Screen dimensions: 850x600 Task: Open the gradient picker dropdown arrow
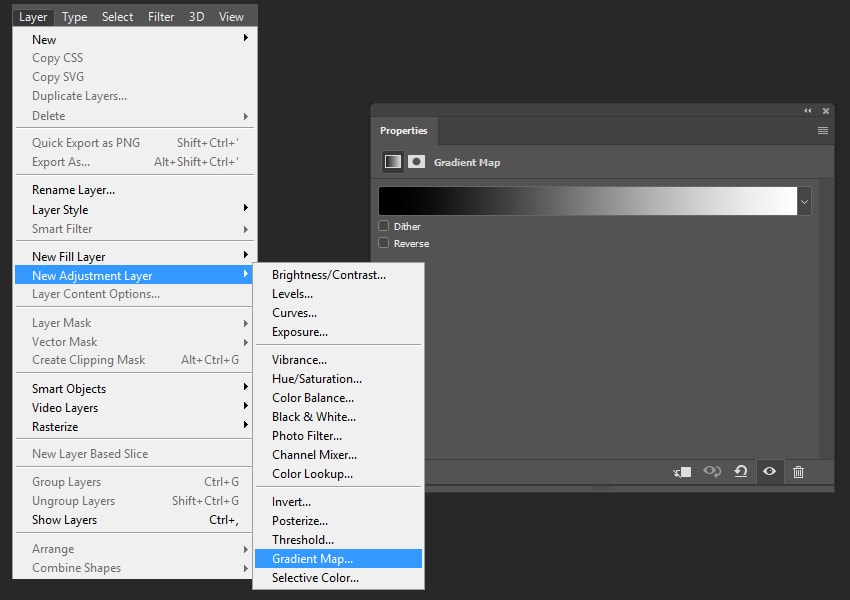804,201
